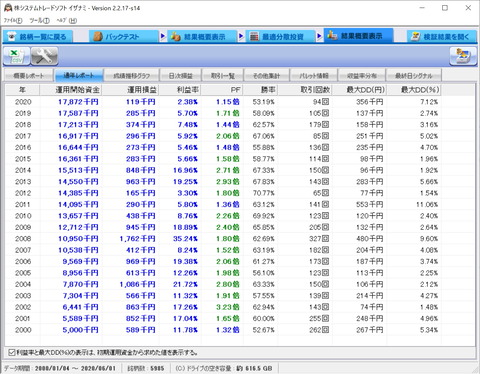Select the 2020 year row cell
480x374 pixels.
[23, 102]
